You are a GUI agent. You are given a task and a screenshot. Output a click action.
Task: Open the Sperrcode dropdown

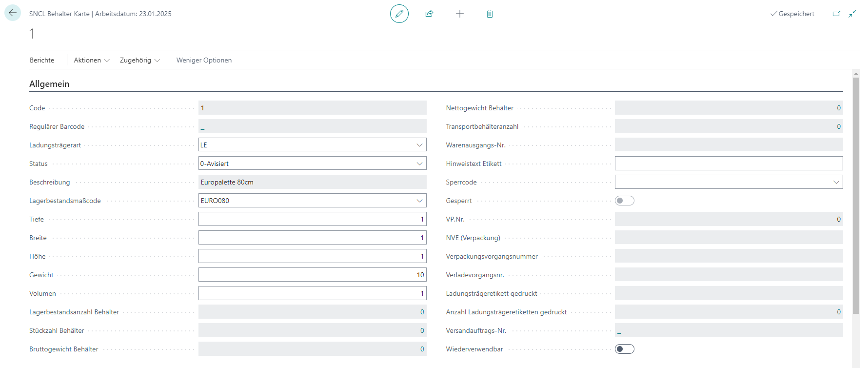tap(836, 182)
